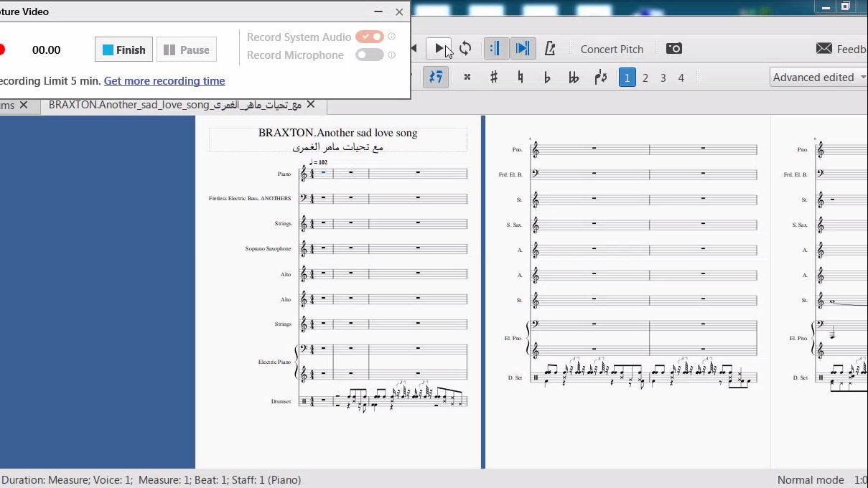
Task: Turn off Record System Audio switch
Action: [370, 37]
